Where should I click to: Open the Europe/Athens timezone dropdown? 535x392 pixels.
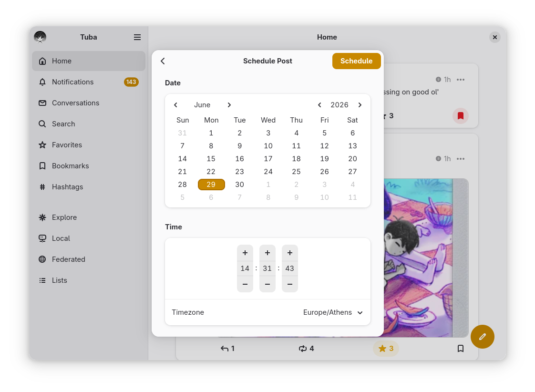point(333,312)
